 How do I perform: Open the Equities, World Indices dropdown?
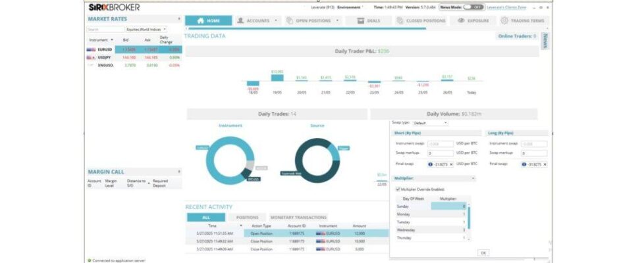click(x=146, y=30)
